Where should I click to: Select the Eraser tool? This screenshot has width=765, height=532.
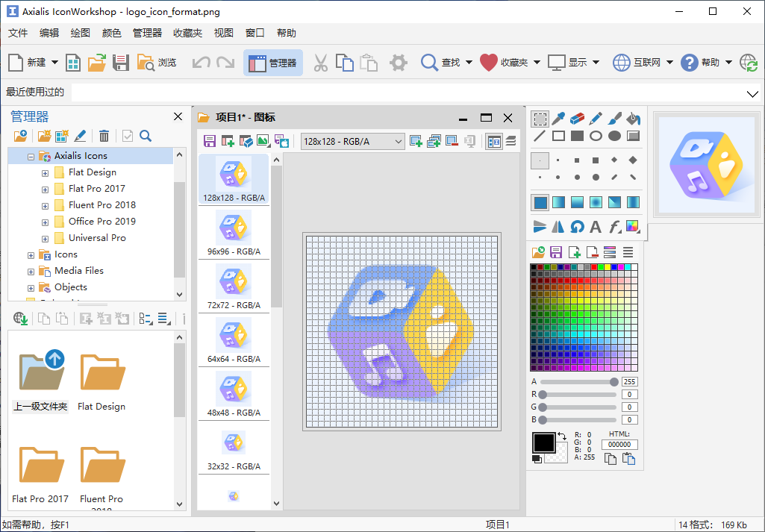point(577,119)
